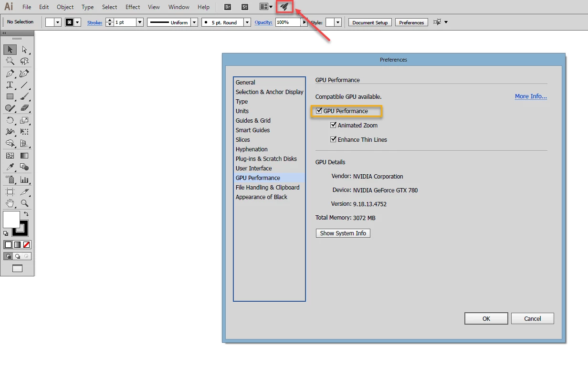Open the Object menu
Viewport: 588px width, 391px height.
coord(65,7)
